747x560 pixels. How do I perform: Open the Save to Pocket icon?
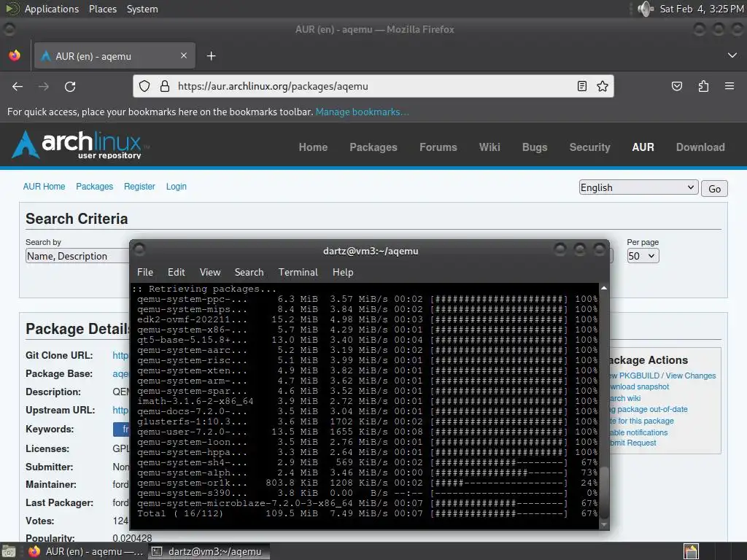tap(676, 86)
